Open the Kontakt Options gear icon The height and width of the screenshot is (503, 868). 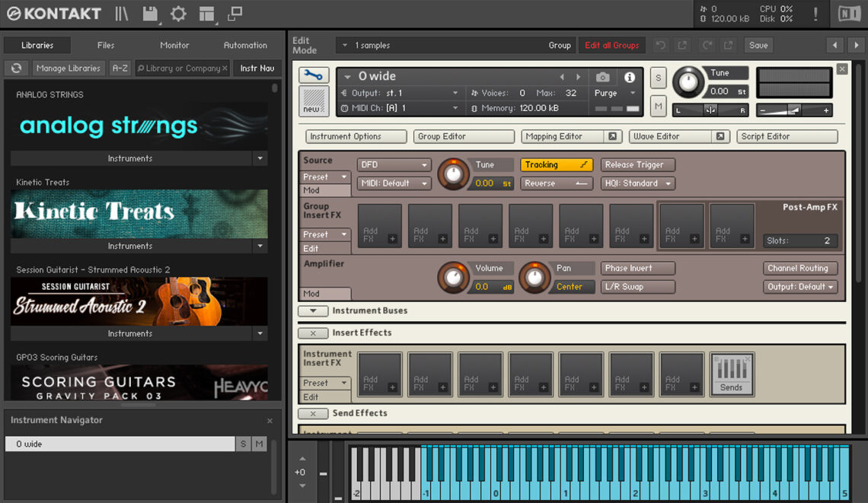pyautogui.click(x=177, y=14)
